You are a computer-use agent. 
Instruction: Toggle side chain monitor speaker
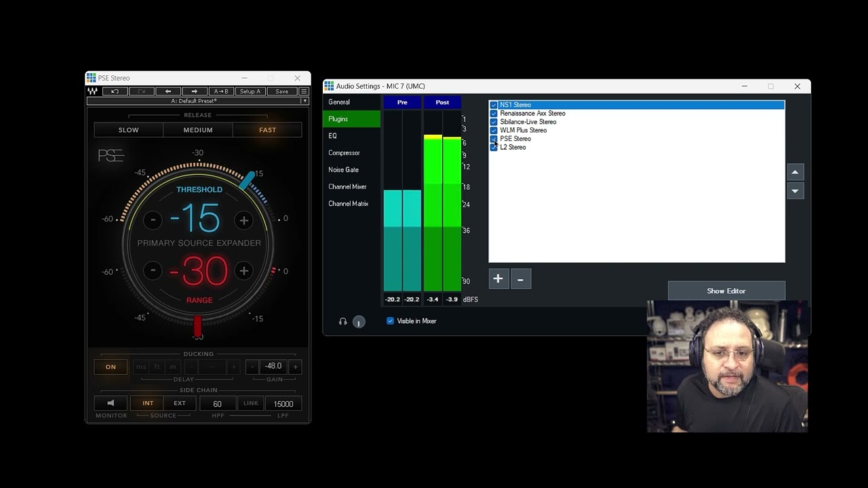(111, 403)
